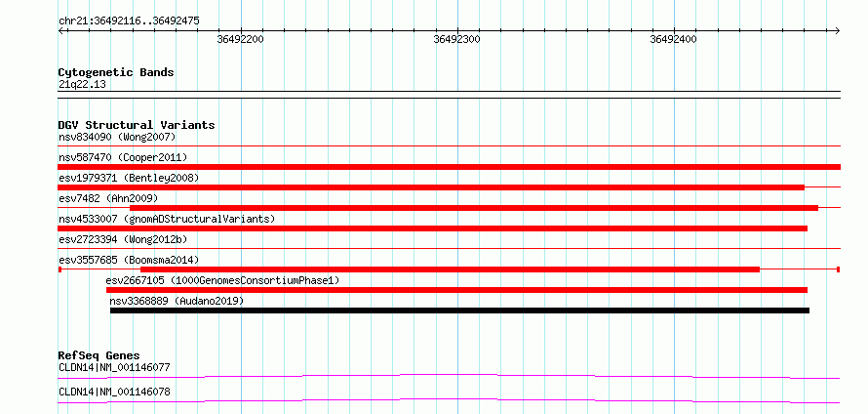Image resolution: width=868 pixels, height=414 pixels.
Task: Click the left arrow end of the ruler
Action: pyautogui.click(x=60, y=30)
